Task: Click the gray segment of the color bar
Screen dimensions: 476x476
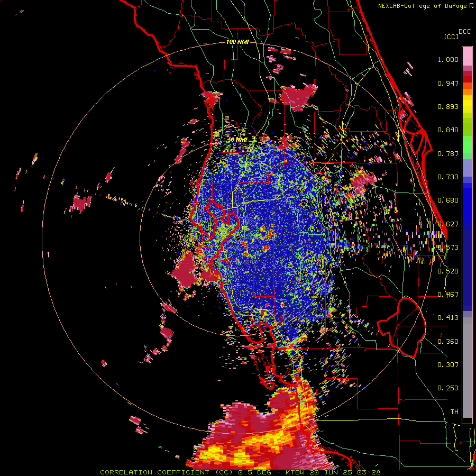Action: coord(467,368)
